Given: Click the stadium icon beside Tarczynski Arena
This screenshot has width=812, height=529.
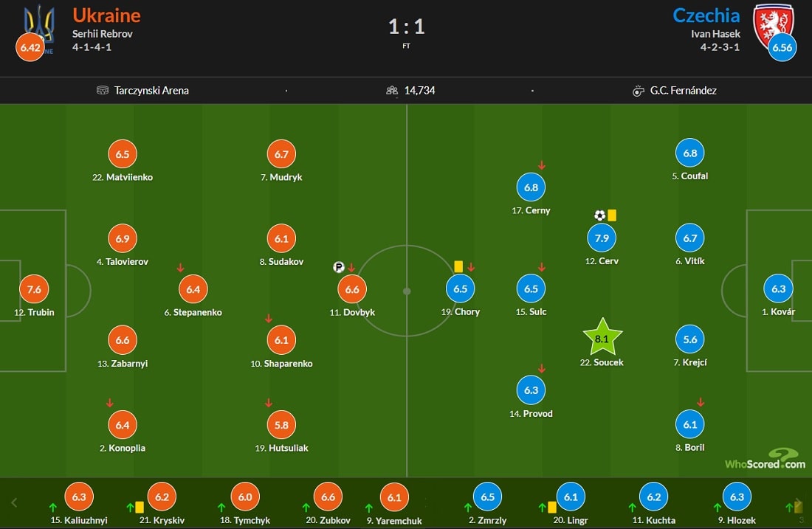Looking at the screenshot, I should pos(103,91).
